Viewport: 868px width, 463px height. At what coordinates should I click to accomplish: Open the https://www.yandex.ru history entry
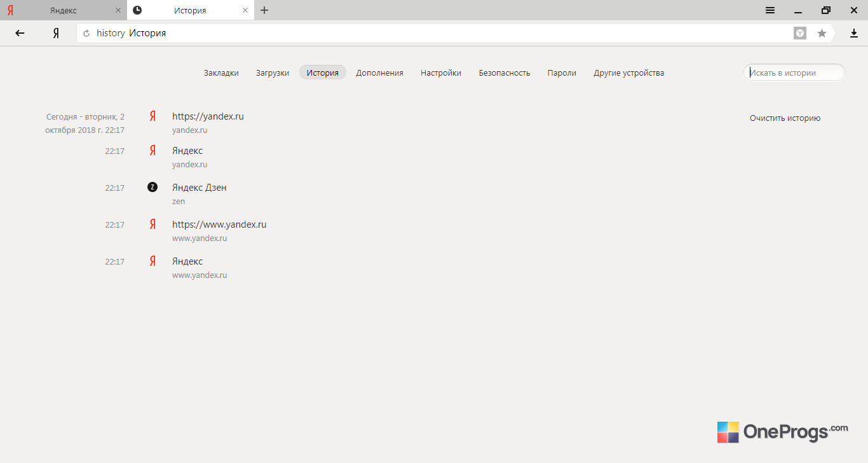click(219, 225)
